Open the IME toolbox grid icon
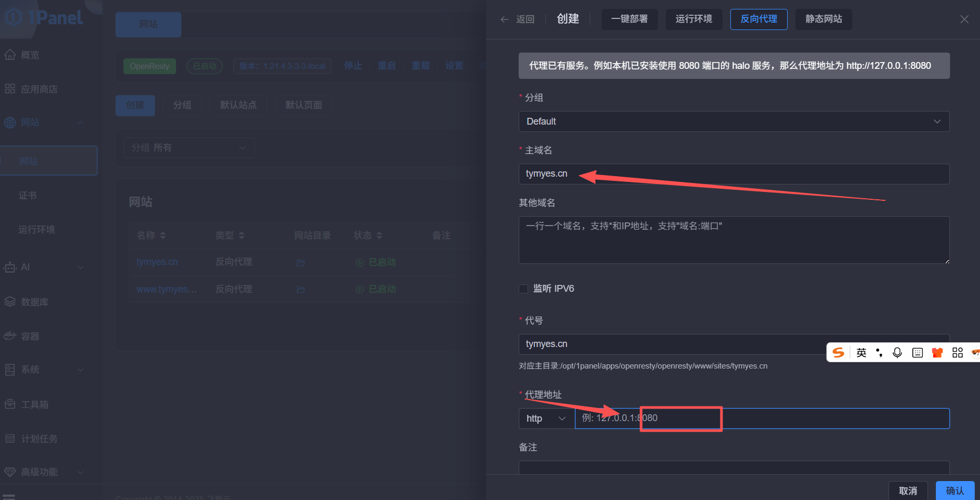 957,352
